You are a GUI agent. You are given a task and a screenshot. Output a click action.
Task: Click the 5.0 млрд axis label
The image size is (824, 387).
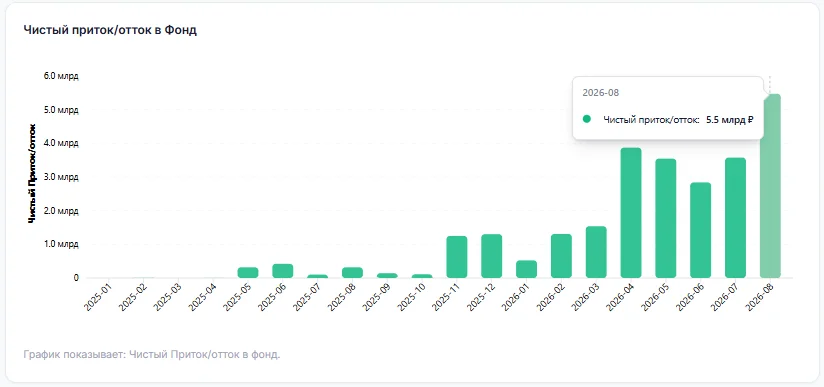(x=61, y=110)
